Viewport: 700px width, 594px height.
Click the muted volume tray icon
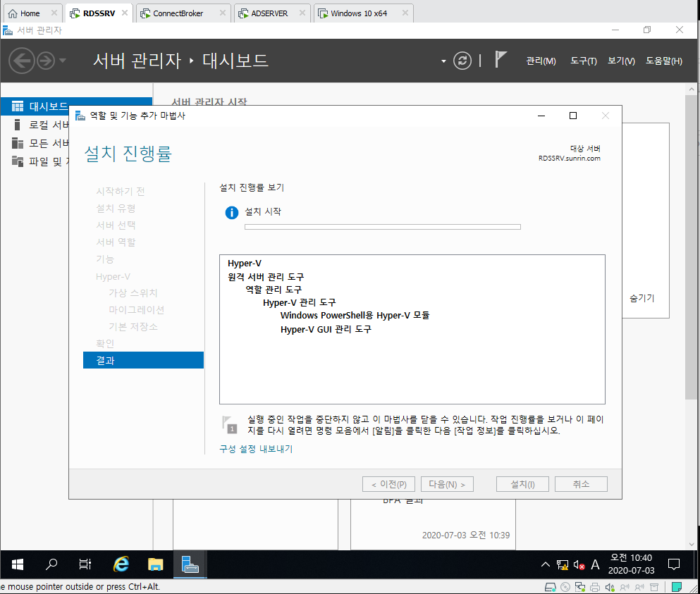[579, 565]
